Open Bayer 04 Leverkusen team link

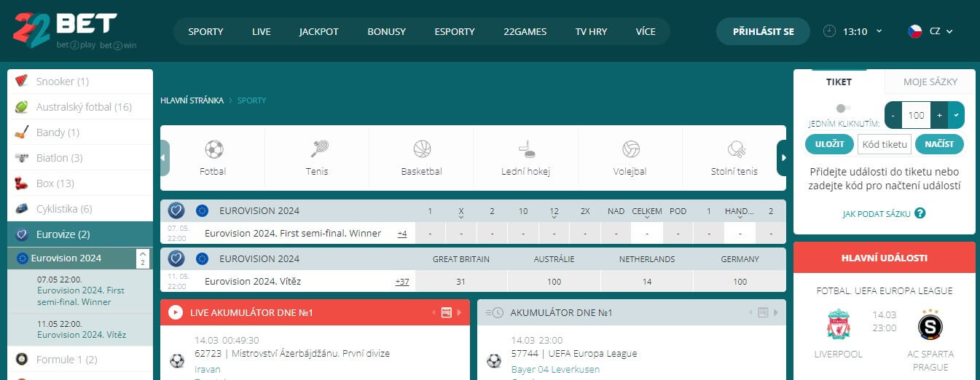point(555,369)
